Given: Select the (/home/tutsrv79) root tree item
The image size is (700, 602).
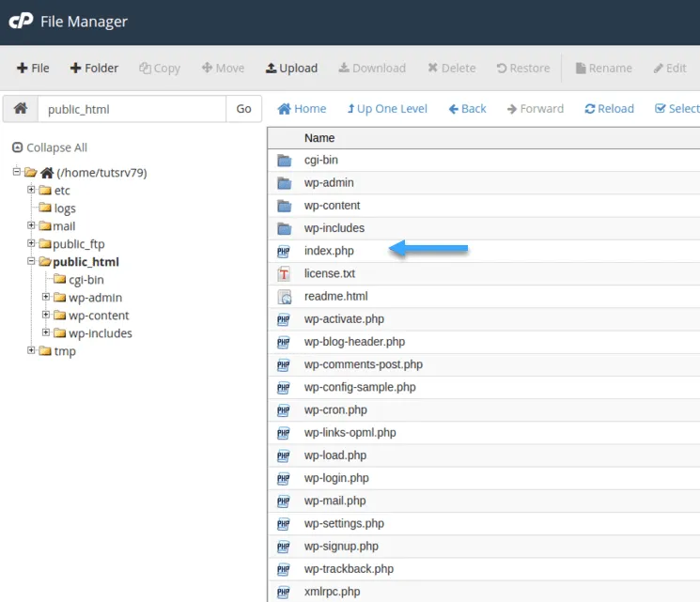Looking at the screenshot, I should pyautogui.click(x=101, y=173).
